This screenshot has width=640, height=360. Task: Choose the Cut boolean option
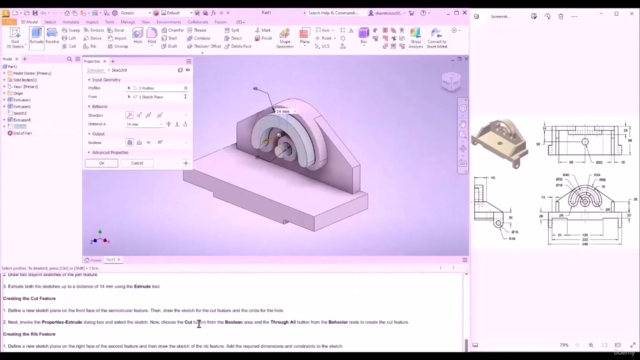[139, 142]
